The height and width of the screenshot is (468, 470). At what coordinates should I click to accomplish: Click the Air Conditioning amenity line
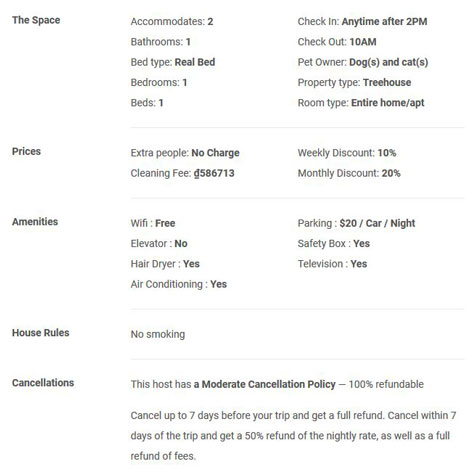coord(179,284)
